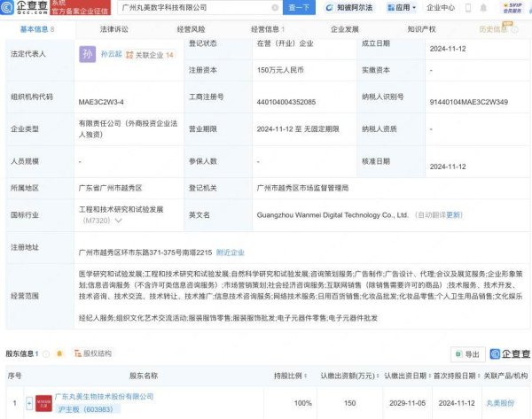
Task: Open 丸美股份 related product link
Action: 500,403
